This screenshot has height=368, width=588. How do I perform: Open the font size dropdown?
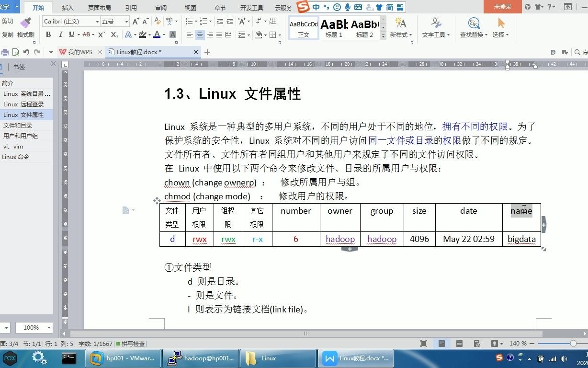click(x=126, y=21)
